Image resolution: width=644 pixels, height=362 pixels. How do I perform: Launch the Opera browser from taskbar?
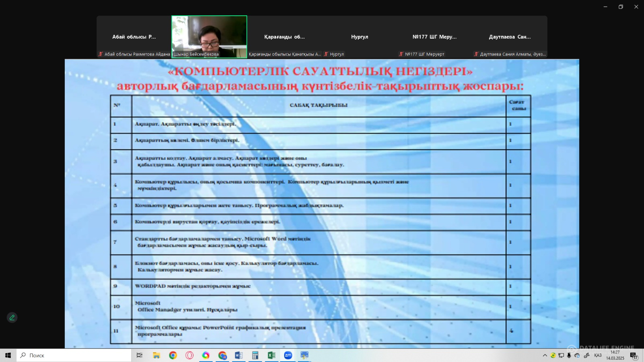190,355
